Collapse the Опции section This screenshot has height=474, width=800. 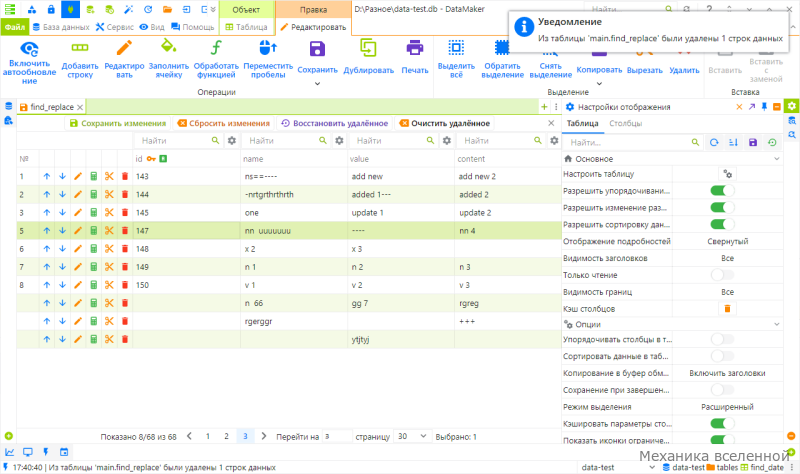point(777,324)
